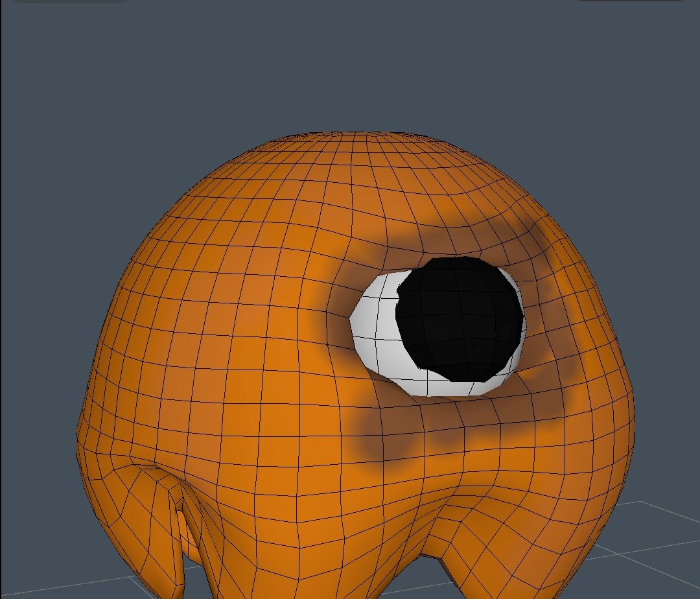Select the black pupil on the eyeball
This screenshot has height=599, width=700.
459,319
